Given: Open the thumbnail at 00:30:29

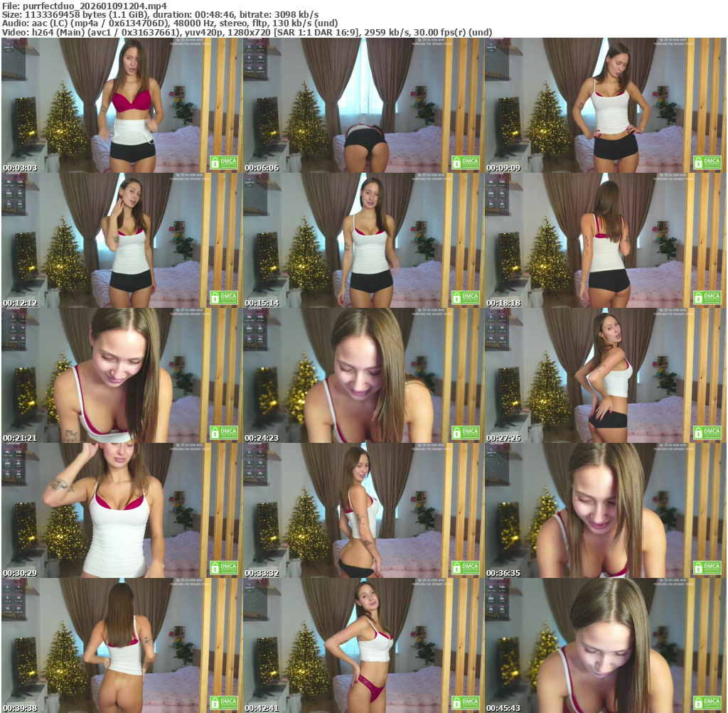Looking at the screenshot, I should 122,510.
